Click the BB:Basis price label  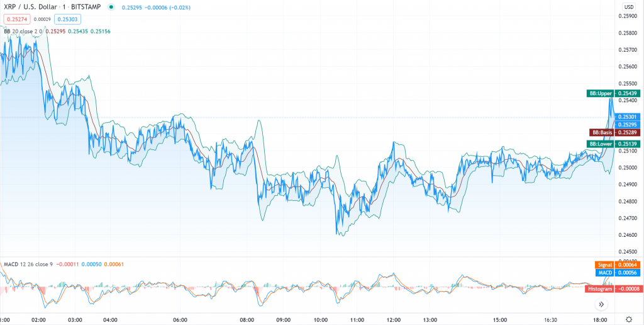[x=602, y=132]
